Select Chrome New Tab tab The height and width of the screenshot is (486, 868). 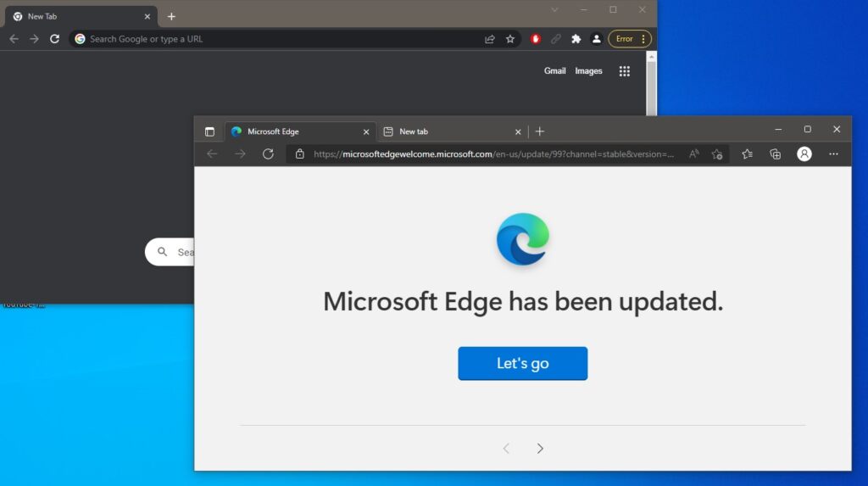81,17
